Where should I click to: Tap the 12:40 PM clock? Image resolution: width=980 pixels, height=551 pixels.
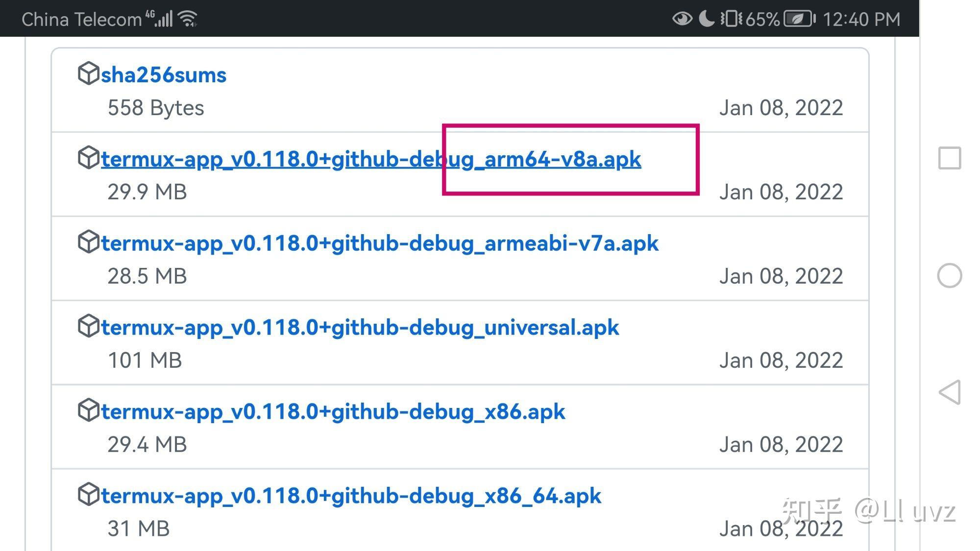pos(861,19)
